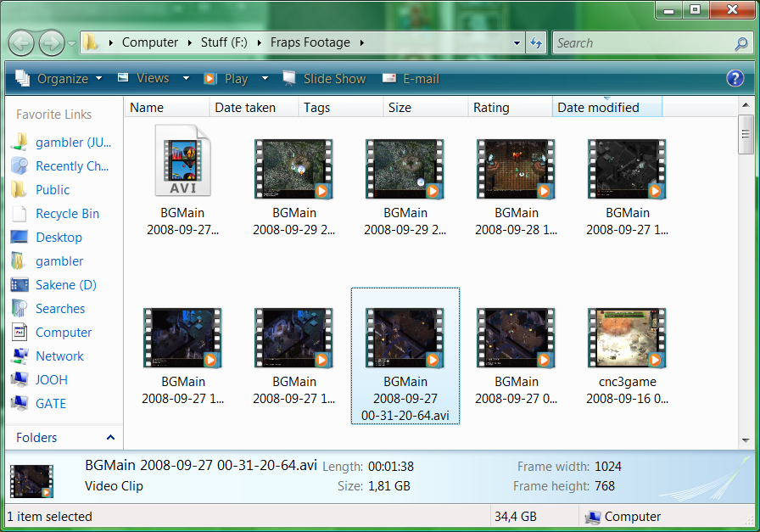Open Searches from Favorite Links

(48, 309)
